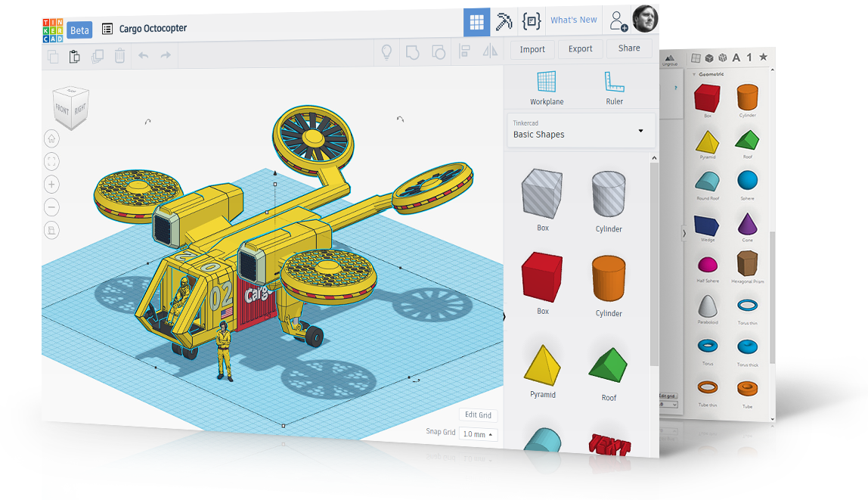Click the Edit Grid button

click(x=478, y=415)
